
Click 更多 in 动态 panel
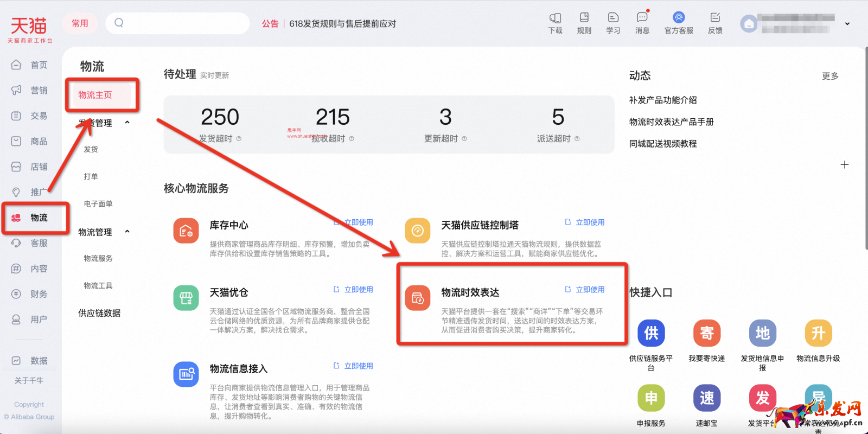tap(830, 76)
